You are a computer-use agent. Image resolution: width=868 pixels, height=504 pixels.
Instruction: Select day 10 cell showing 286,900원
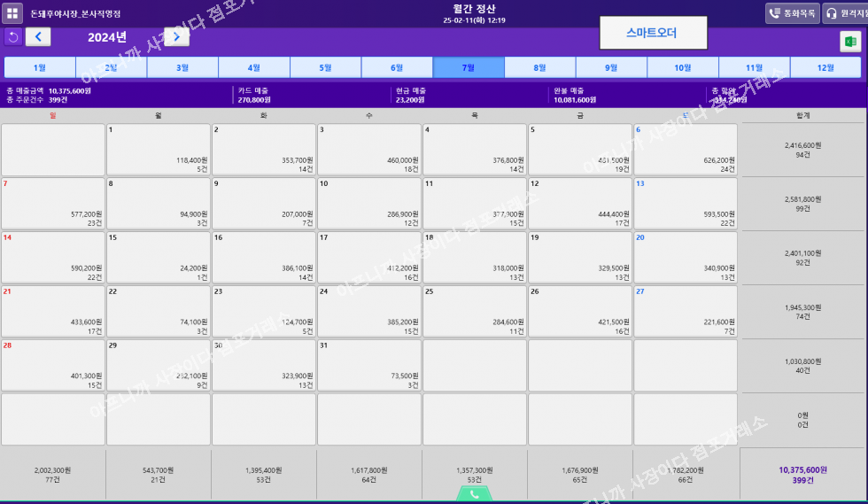(x=368, y=204)
